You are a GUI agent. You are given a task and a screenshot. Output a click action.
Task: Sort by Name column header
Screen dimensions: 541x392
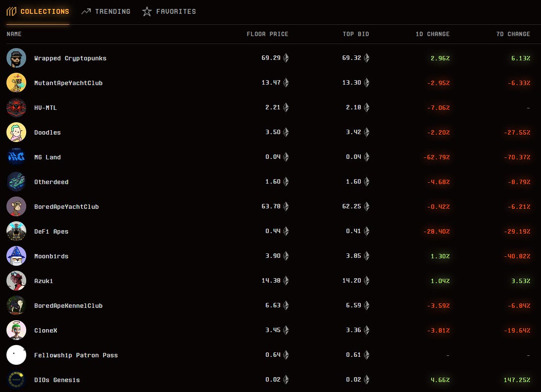point(14,34)
